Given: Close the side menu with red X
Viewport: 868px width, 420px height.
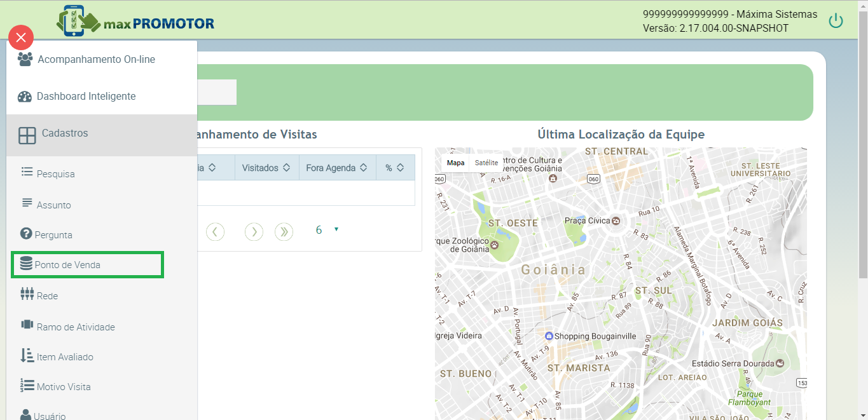Looking at the screenshot, I should tap(21, 37).
